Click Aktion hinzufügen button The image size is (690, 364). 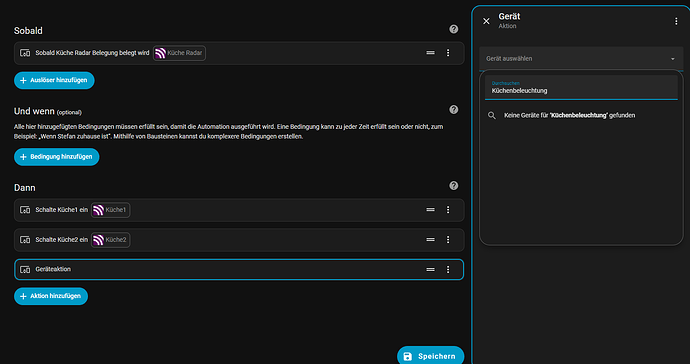[x=51, y=296]
